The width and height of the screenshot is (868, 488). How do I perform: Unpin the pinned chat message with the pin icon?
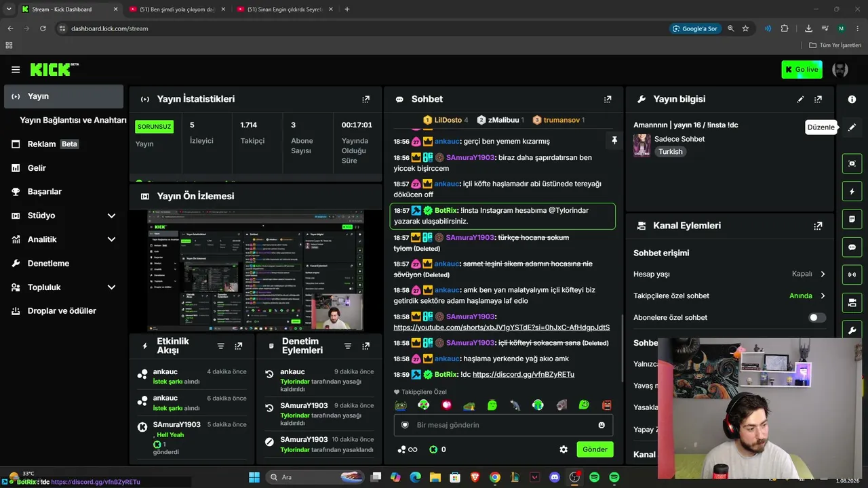pos(614,141)
